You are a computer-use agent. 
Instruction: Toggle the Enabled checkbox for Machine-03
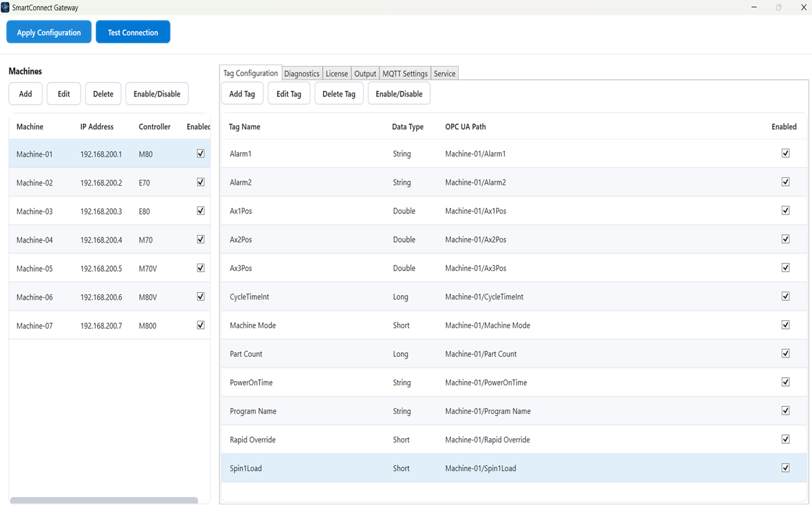tap(201, 211)
